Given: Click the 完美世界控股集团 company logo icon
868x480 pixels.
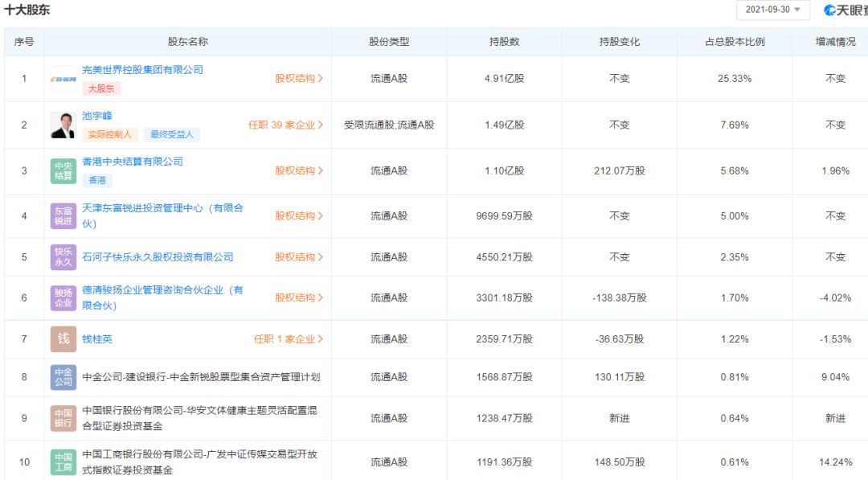Looking at the screenshot, I should click(63, 79).
